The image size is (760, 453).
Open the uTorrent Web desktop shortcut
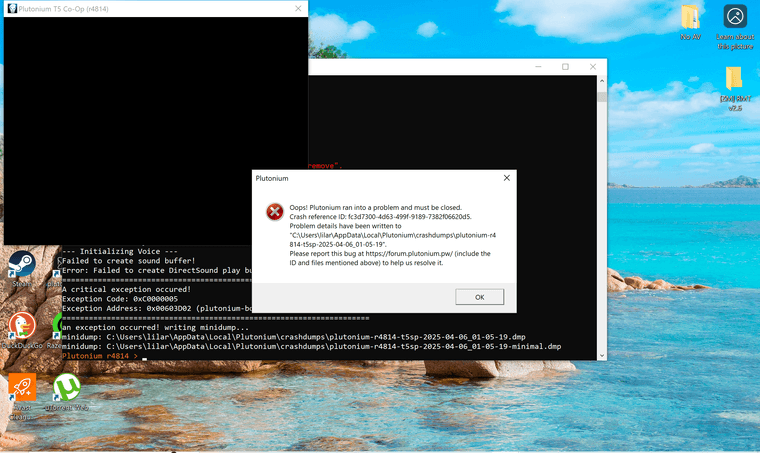(x=66, y=391)
